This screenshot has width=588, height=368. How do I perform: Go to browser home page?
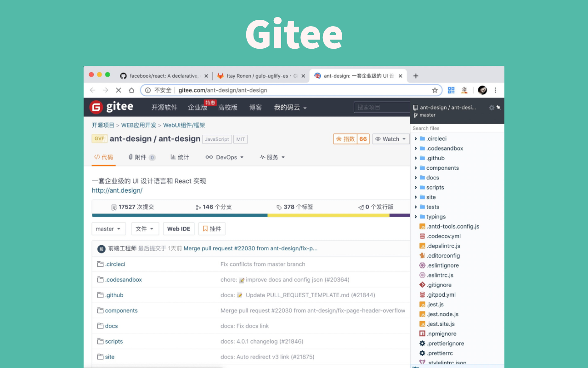pos(131,90)
